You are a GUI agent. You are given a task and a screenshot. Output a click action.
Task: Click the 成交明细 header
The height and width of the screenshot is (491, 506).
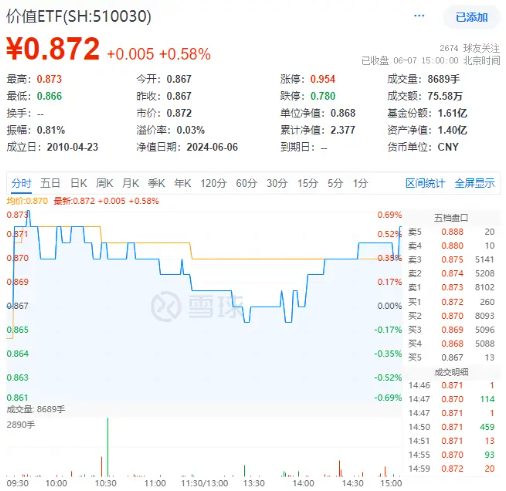click(451, 372)
